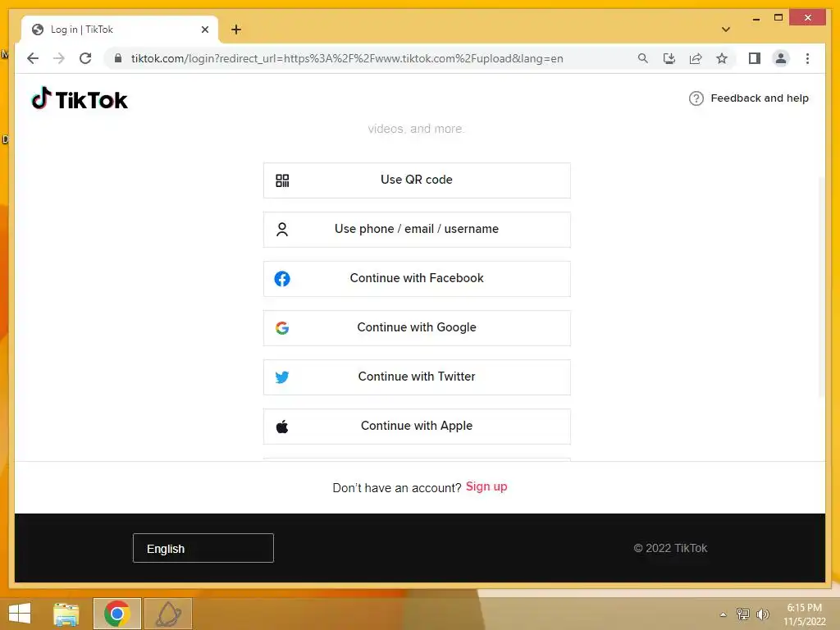Click the Chrome taskbar icon
840x630 pixels.
tap(116, 614)
